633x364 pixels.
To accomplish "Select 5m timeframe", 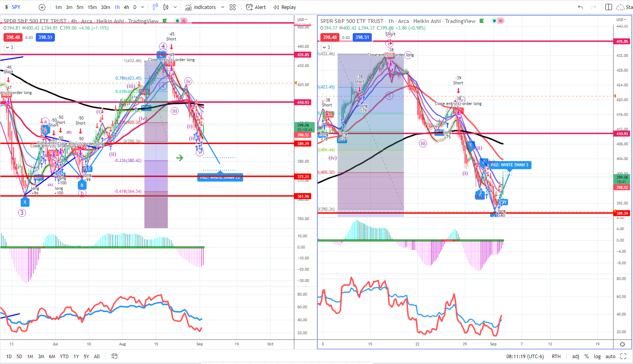I will click(80, 7).
